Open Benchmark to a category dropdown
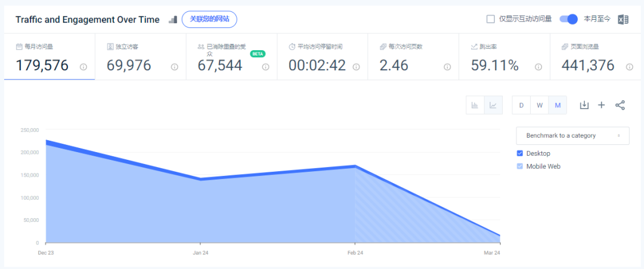The width and height of the screenshot is (644, 269). 572,135
